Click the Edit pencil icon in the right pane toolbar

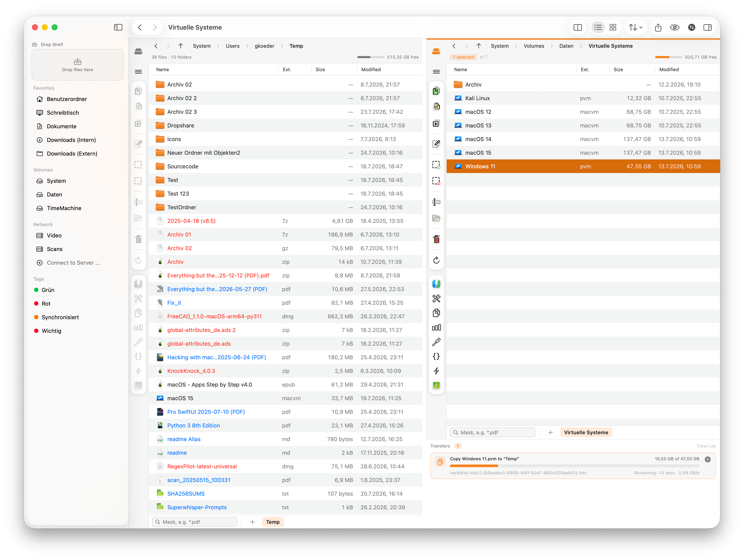[436, 144]
